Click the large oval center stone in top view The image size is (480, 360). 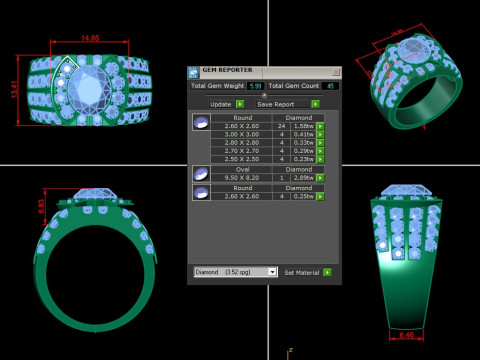[x=89, y=90]
